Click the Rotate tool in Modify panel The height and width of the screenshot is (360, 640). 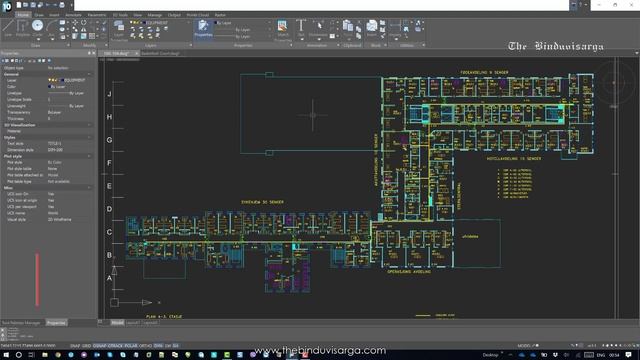coord(84,22)
